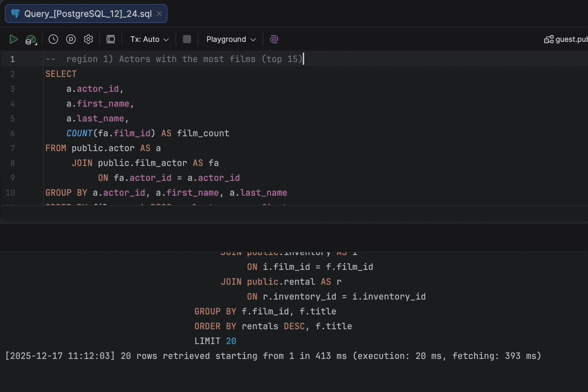This screenshot has width=588, height=392.
Task: Place cursor on COUNT function keyword
Action: [79, 134]
